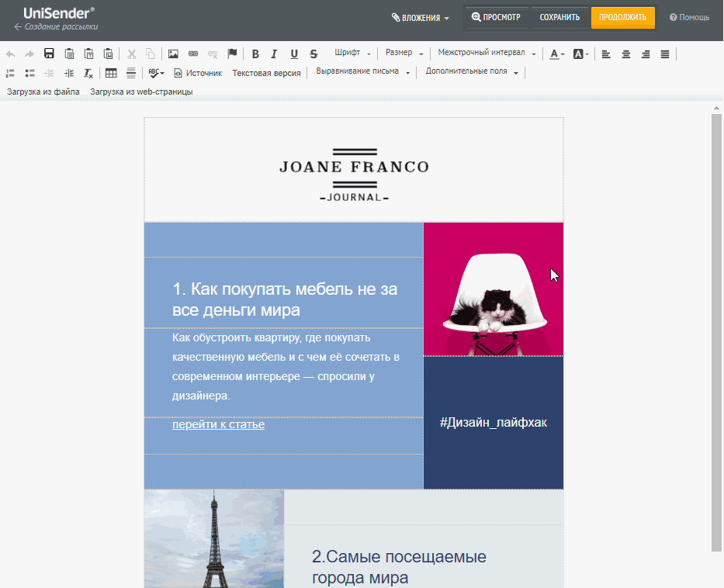Open the Вложения attachments menu

[x=420, y=18]
